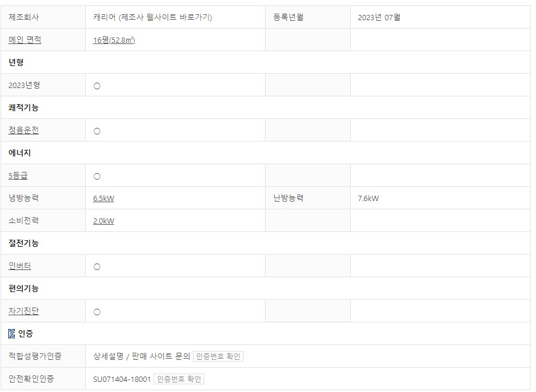The height and width of the screenshot is (392, 536).
Task: Click the KC certification mark icon
Action: click(x=12, y=334)
